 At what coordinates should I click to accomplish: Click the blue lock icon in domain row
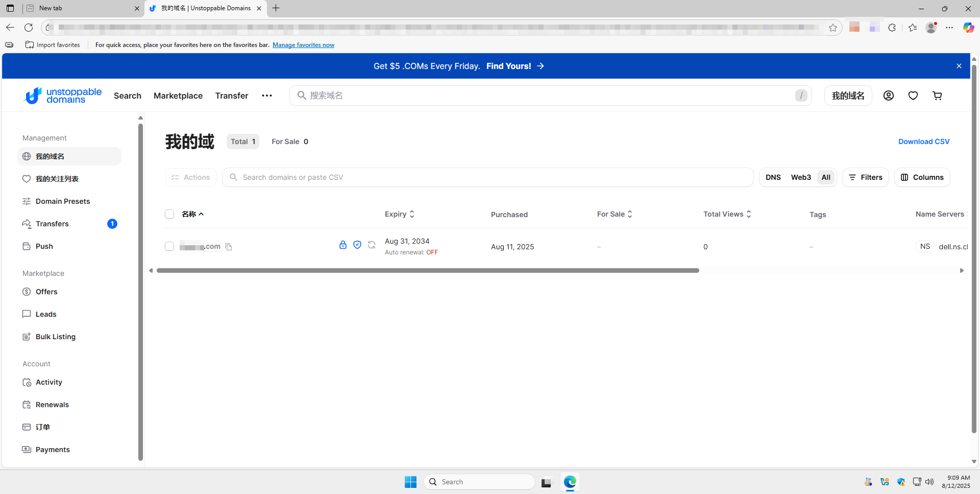click(343, 245)
